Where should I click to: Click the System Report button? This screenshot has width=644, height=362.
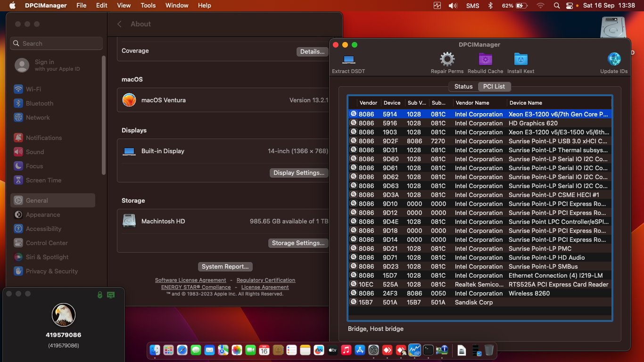tap(225, 266)
